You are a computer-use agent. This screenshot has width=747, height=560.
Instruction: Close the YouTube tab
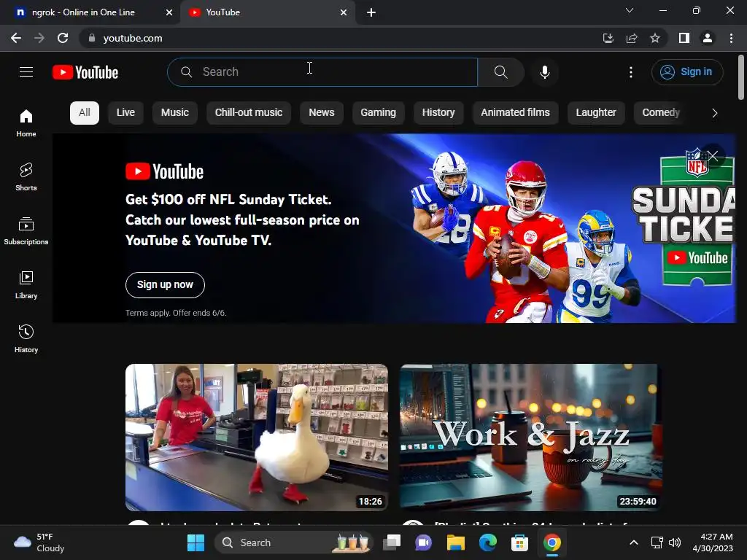tap(344, 12)
